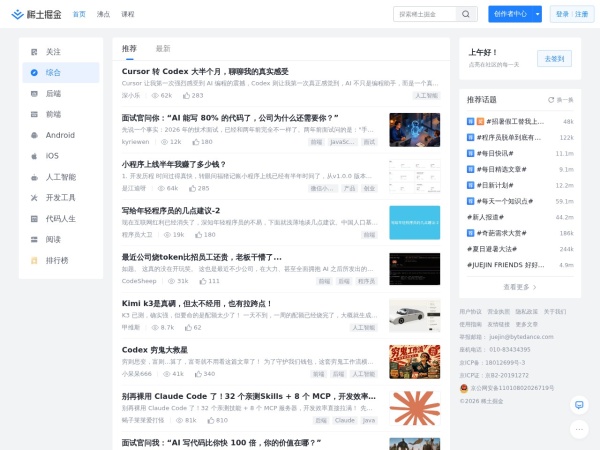Open topic #新人报道#
The image size is (600, 450).
click(x=485, y=217)
